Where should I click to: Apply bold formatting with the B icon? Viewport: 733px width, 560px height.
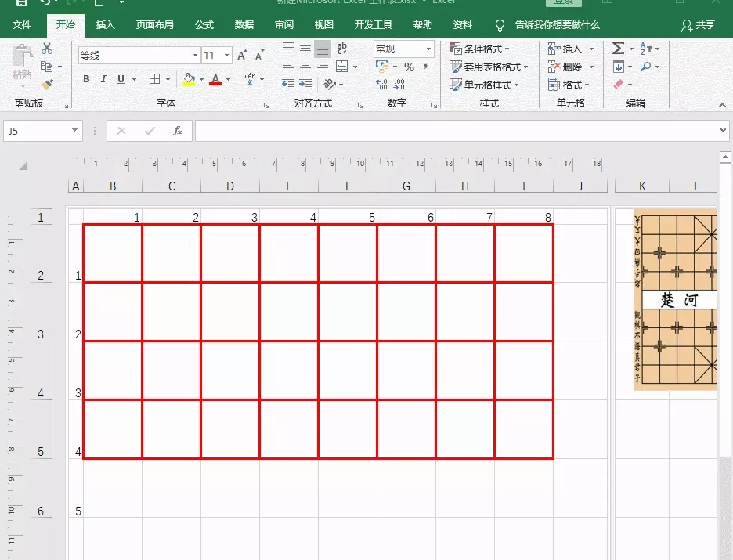point(85,79)
